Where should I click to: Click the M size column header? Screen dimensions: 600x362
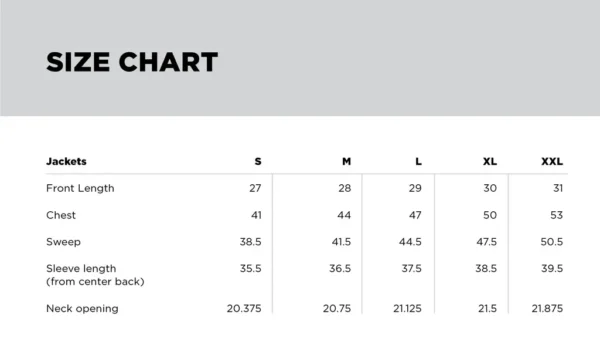point(346,161)
